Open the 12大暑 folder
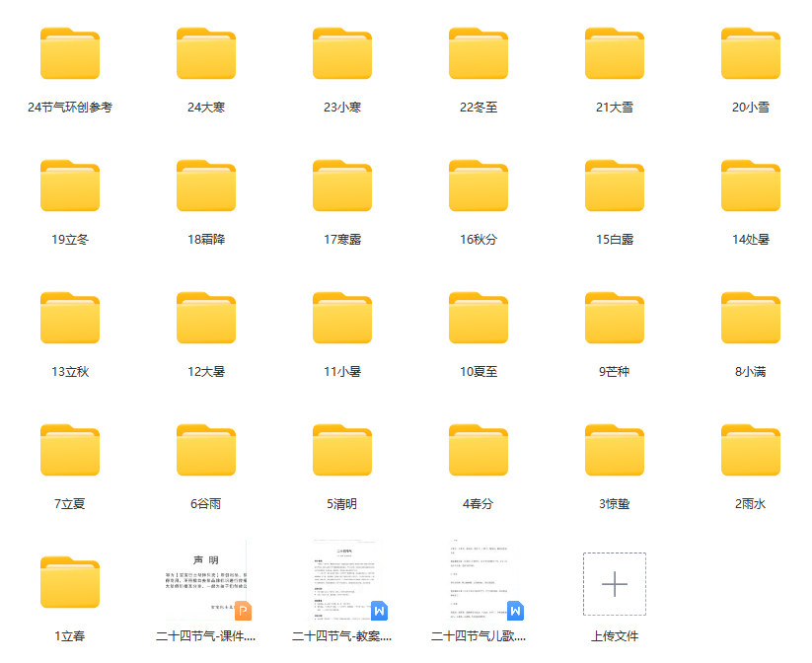Screen dimensions: 812x663 click(x=206, y=319)
